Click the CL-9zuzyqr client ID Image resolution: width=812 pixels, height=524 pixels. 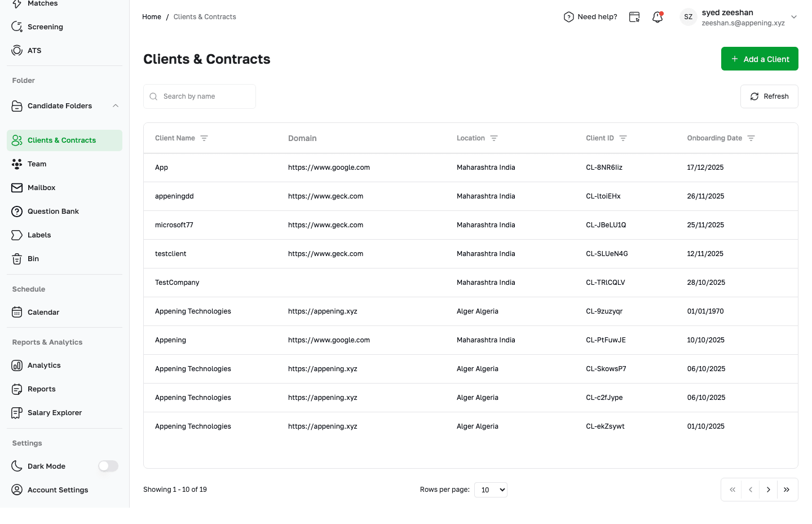tap(604, 311)
